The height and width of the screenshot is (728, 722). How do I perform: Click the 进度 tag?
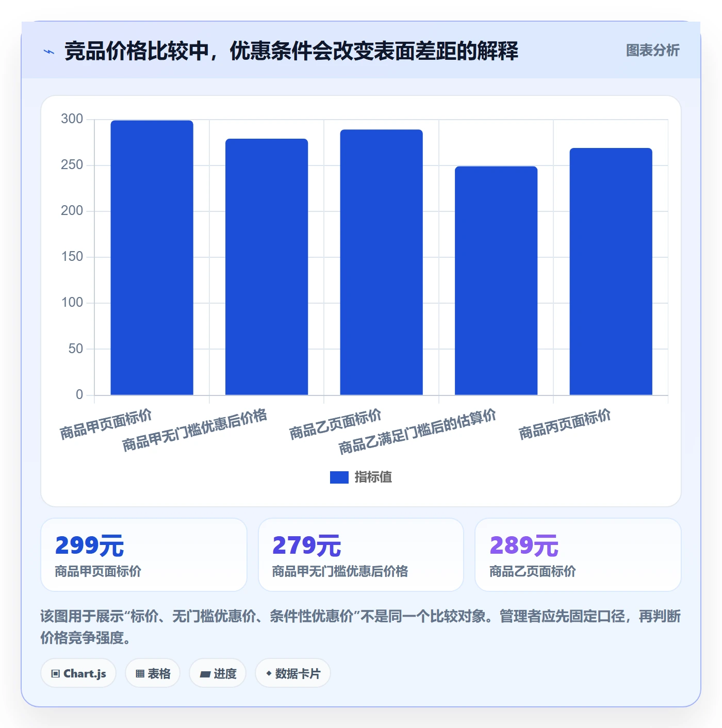point(218,673)
